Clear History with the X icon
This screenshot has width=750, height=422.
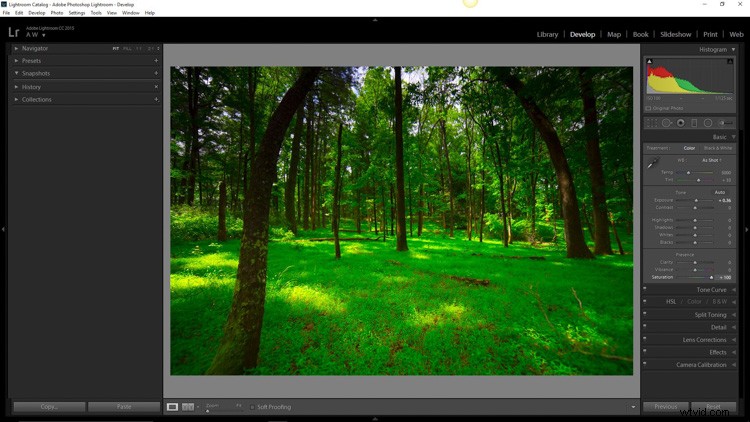click(x=156, y=87)
